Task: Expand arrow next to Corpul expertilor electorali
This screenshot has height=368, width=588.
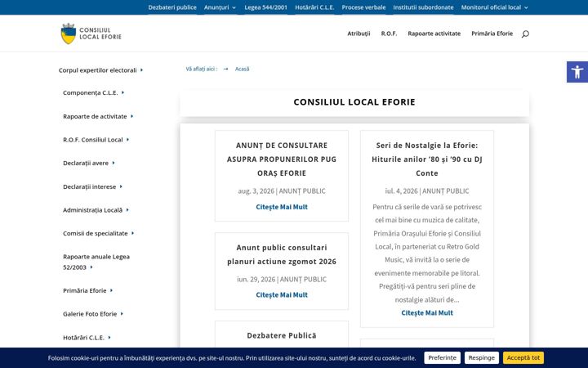Action: (142, 70)
